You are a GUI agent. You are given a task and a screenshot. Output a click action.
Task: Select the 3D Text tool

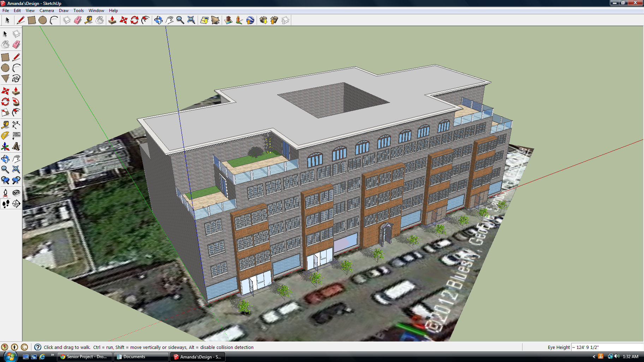coord(16,146)
